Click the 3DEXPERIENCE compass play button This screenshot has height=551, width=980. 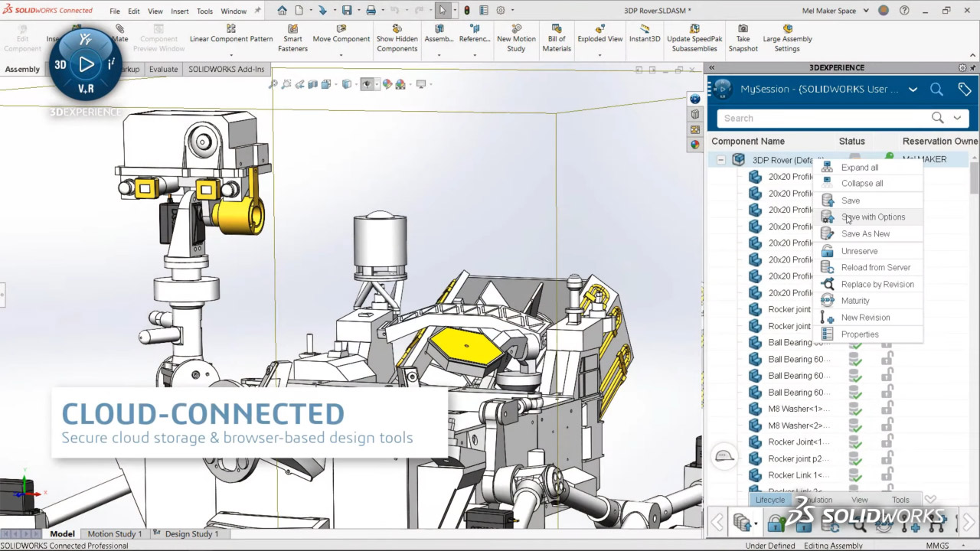87,65
